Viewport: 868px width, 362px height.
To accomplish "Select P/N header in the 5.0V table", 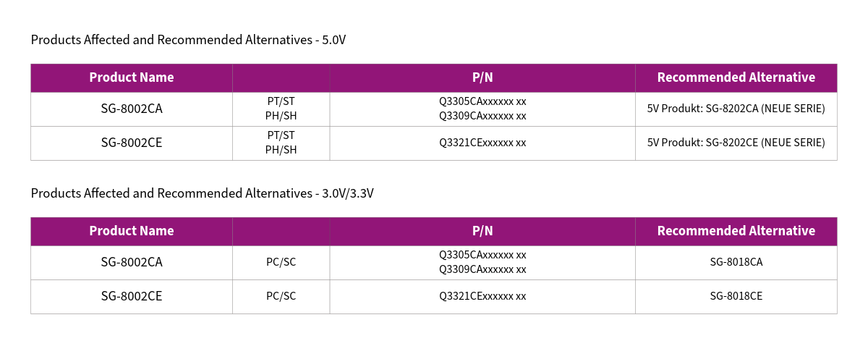I will [482, 77].
